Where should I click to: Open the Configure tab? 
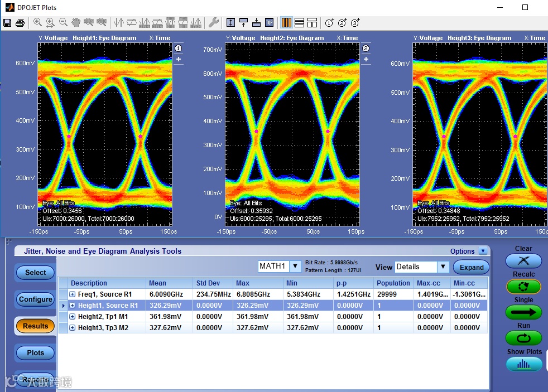35,299
